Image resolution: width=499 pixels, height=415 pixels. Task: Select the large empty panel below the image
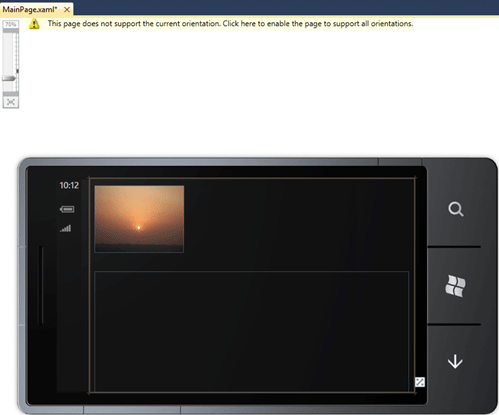252,331
